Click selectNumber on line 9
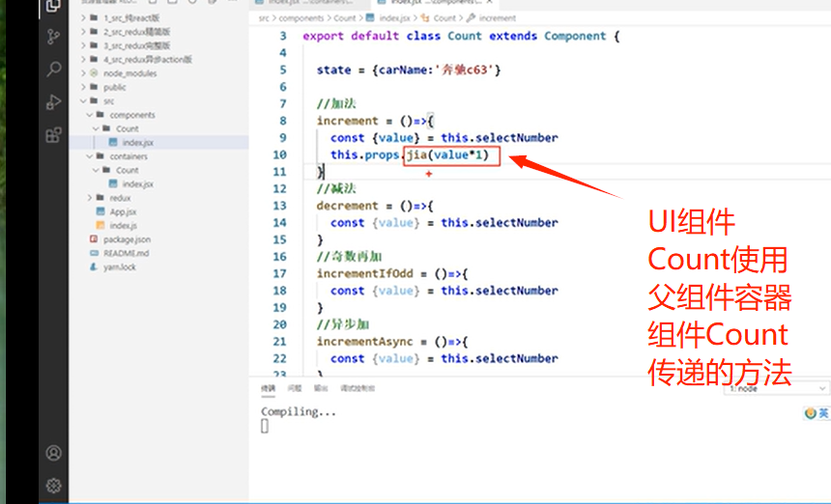This screenshot has width=831, height=504. click(x=517, y=138)
